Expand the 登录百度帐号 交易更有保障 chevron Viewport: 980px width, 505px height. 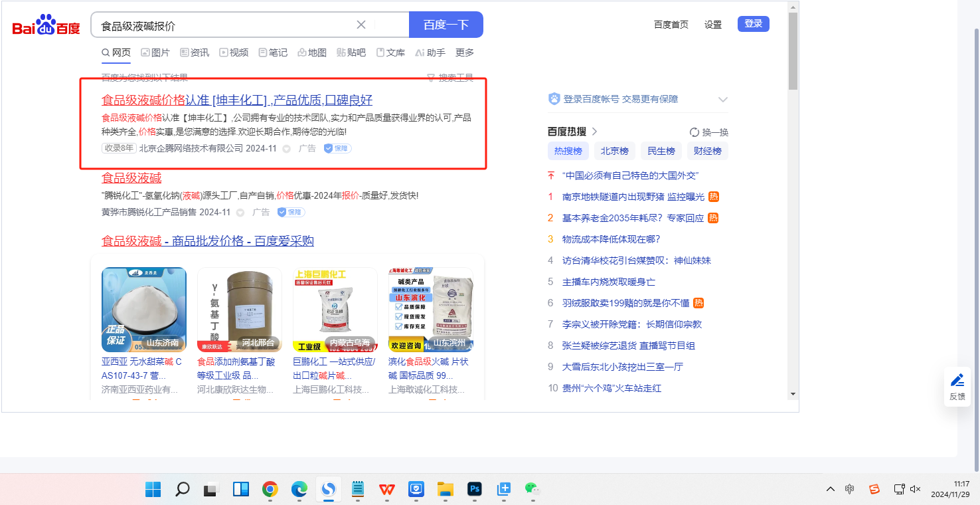(x=723, y=100)
